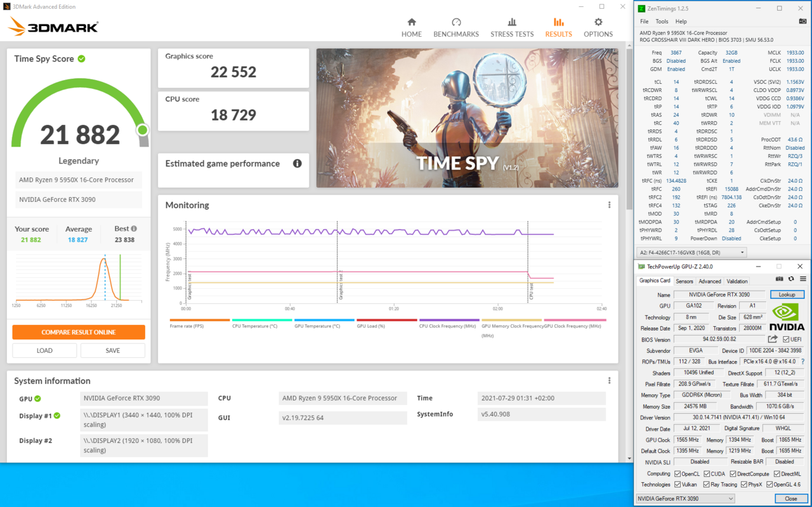Image resolution: width=812 pixels, height=507 pixels.
Task: Click the NVIDIA logo in GPU-Z
Action: pos(787,314)
